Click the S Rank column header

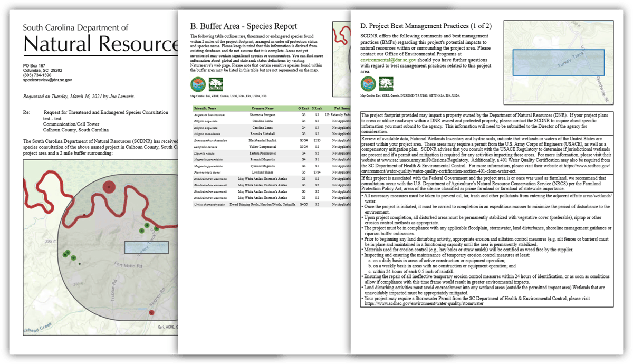click(317, 108)
